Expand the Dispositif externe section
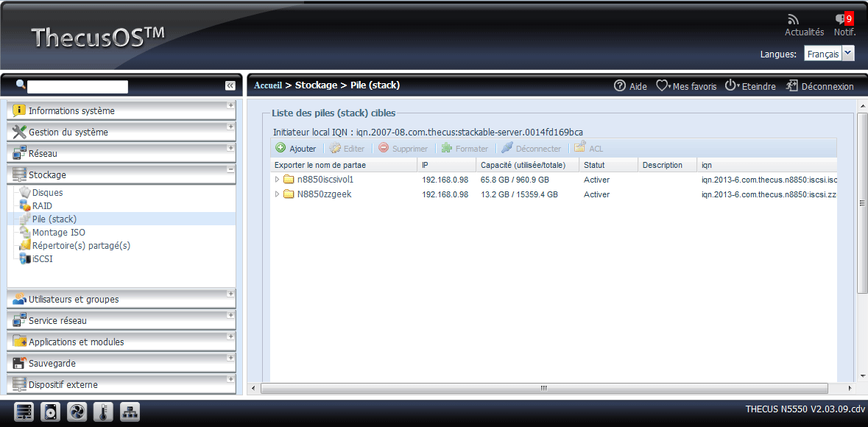868x427 pixels. tap(121, 384)
